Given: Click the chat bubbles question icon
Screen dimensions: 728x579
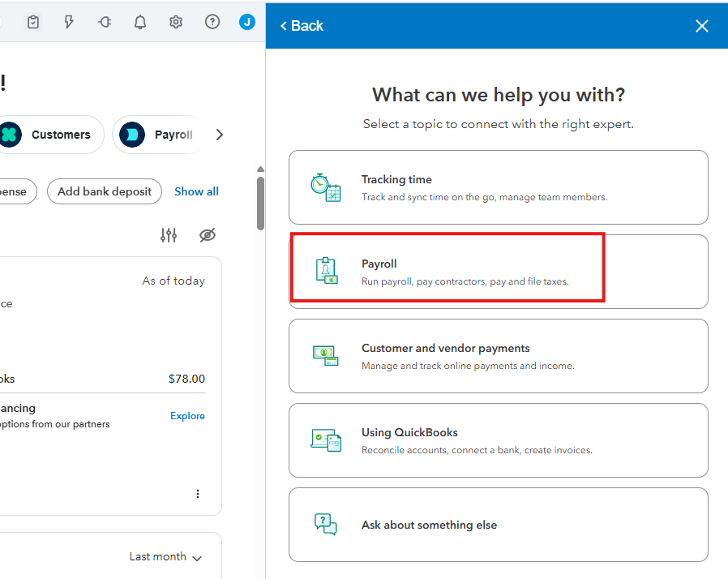Looking at the screenshot, I should [x=325, y=524].
